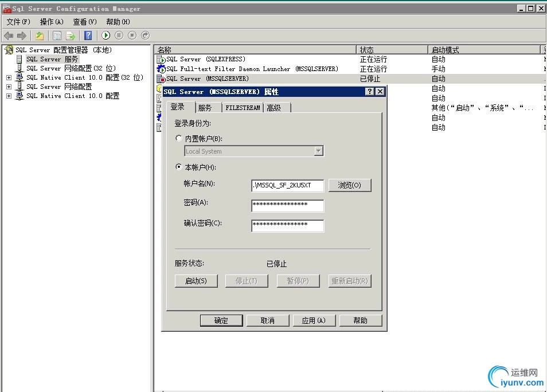The height and width of the screenshot is (392, 547).
Task: Open the Local System dropdown
Action: pyautogui.click(x=318, y=151)
